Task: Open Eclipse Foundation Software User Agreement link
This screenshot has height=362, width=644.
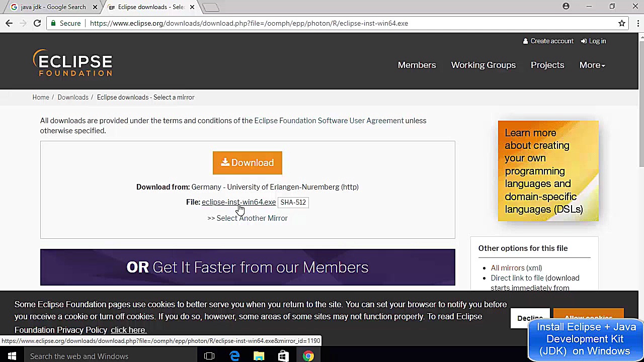Action: tap(329, 121)
